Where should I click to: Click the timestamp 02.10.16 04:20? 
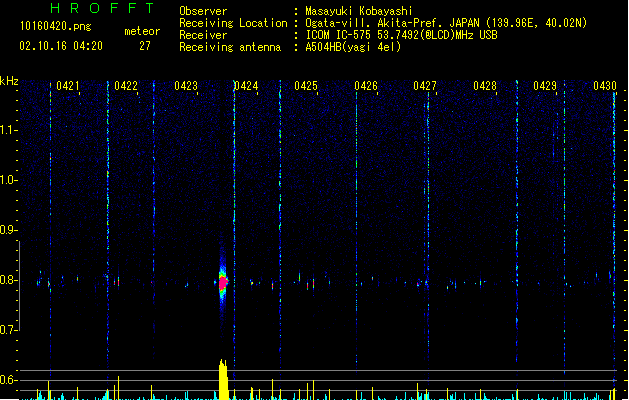61,46
